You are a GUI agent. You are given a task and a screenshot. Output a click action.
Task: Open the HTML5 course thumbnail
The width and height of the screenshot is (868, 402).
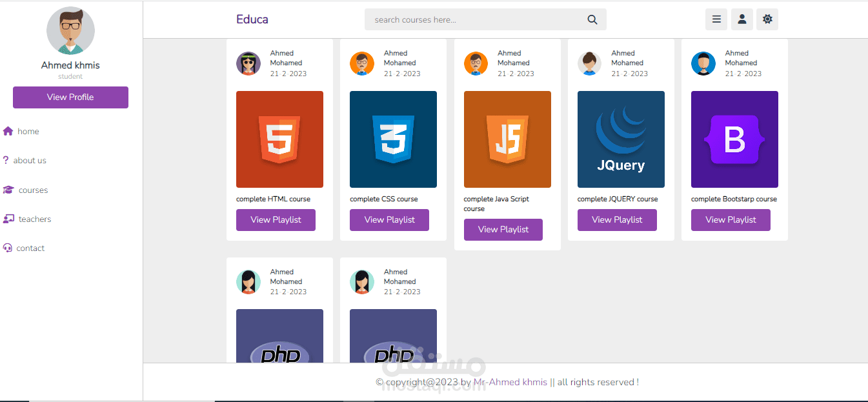pyautogui.click(x=279, y=139)
